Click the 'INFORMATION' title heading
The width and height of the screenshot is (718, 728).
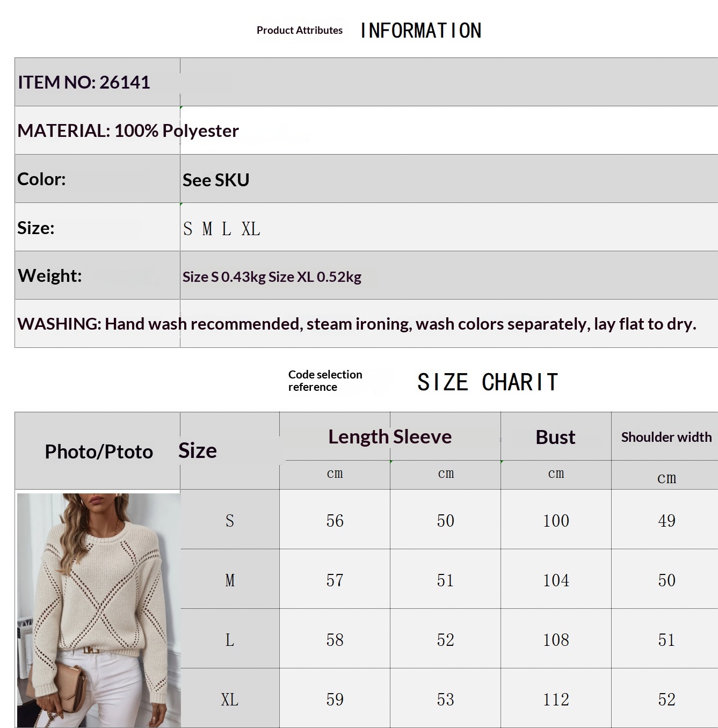[421, 31]
